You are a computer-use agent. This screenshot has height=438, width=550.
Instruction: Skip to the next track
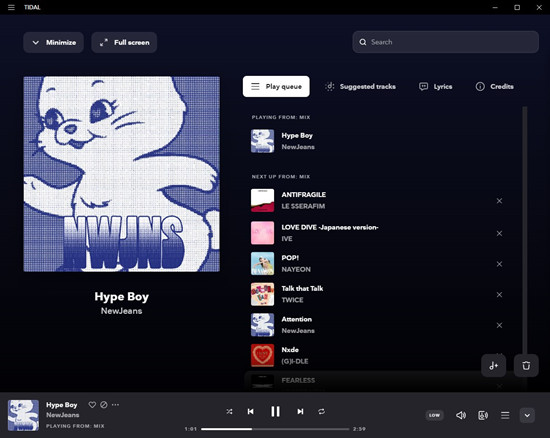pos(300,411)
